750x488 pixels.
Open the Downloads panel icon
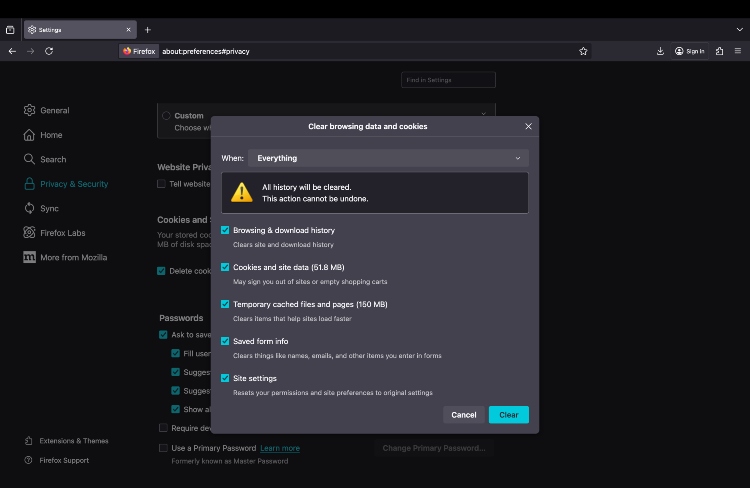pos(660,51)
